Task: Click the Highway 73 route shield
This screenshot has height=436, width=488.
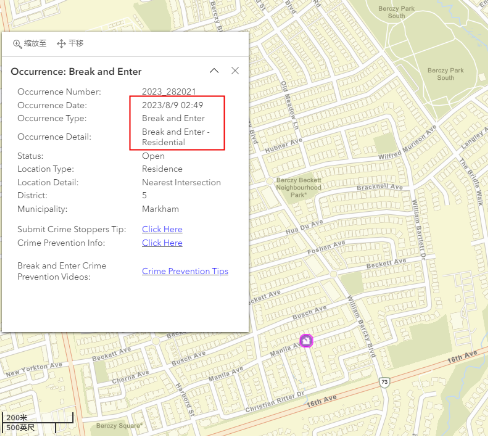Action: pyautogui.click(x=384, y=382)
